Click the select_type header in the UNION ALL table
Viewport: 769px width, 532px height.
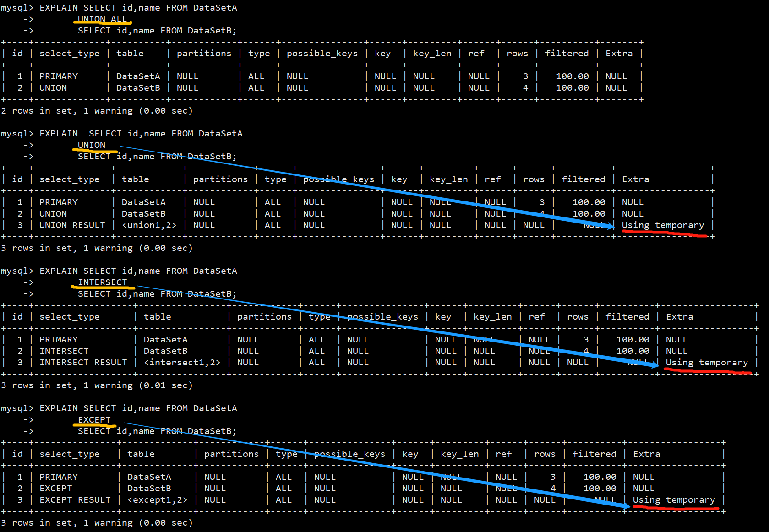tap(70, 54)
